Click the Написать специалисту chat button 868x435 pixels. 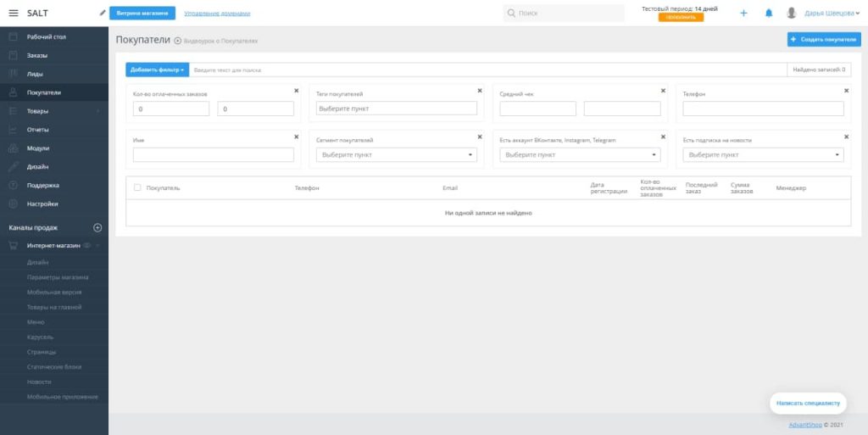pos(808,403)
